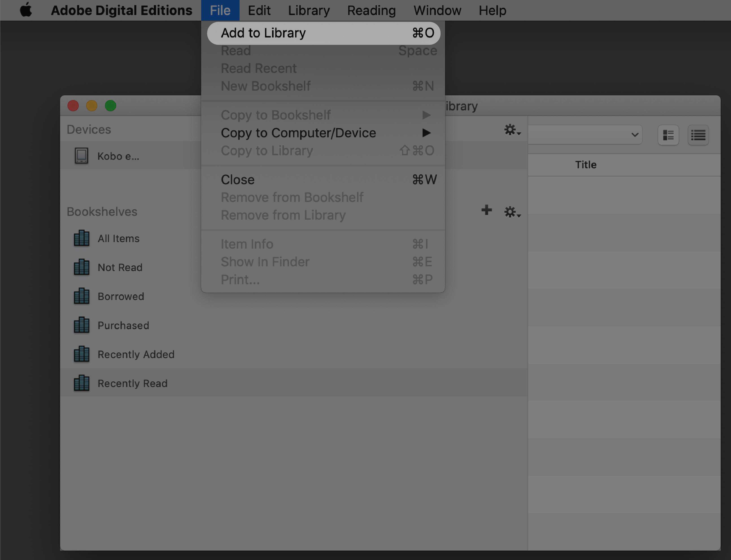The image size is (731, 560).
Task: Click the Recently Added bookshelf icon
Action: pos(82,354)
